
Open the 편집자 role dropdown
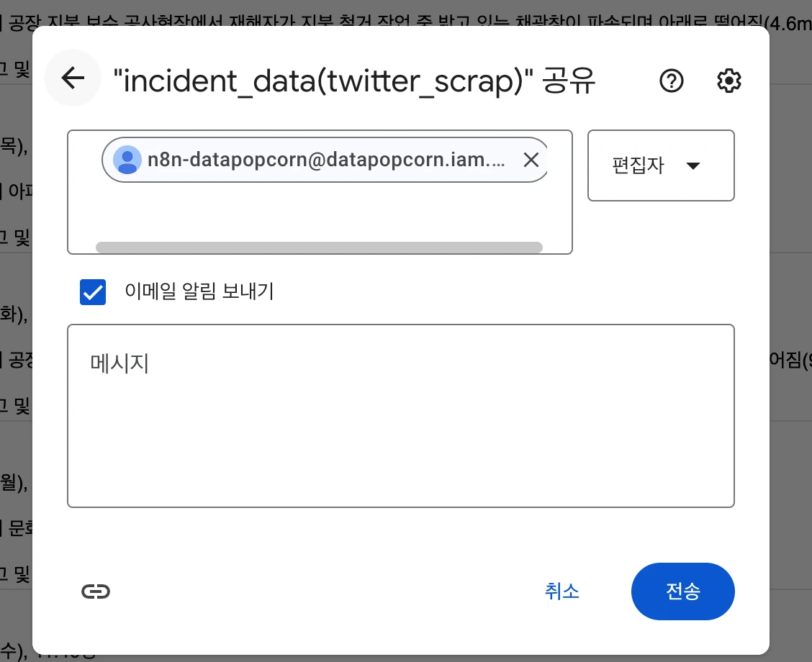(x=661, y=165)
